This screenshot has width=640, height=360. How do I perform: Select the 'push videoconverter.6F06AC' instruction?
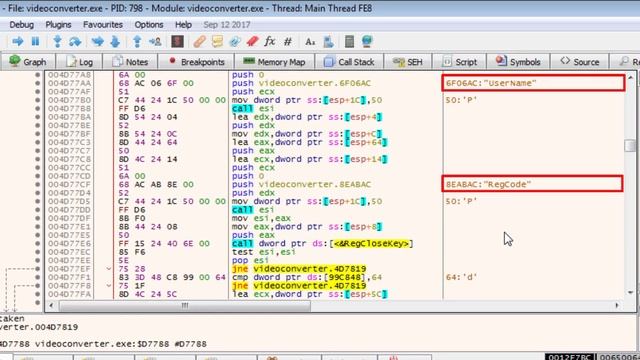click(301, 83)
